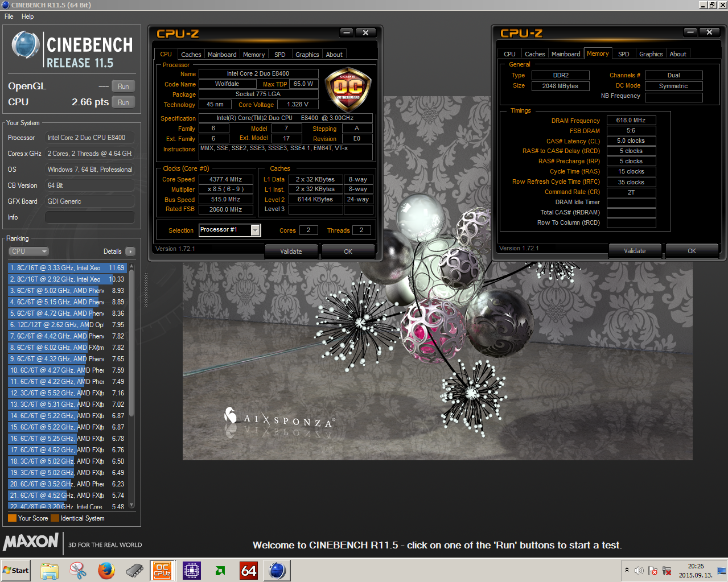Viewport: 728px width, 582px height.
Task: Open Graphics tab in right CPU-Z window
Action: (651, 54)
